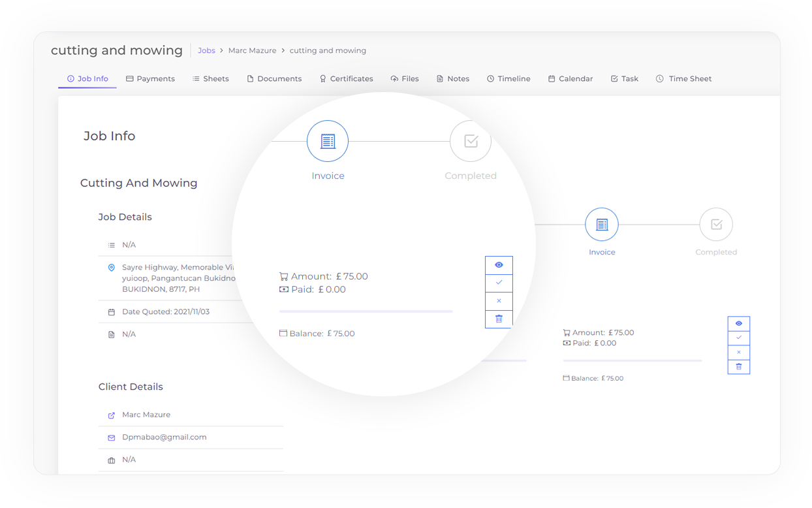Toggle the eye icon on the right invoice actions
The height and width of the screenshot is (508, 812).
pyautogui.click(x=738, y=323)
